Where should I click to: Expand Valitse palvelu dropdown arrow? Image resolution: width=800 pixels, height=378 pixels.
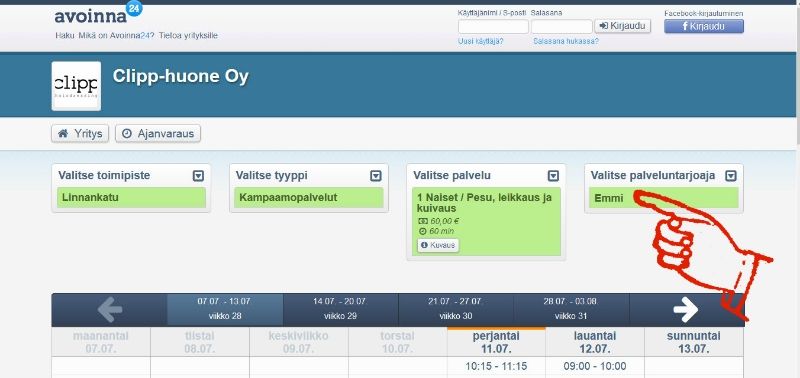(554, 176)
